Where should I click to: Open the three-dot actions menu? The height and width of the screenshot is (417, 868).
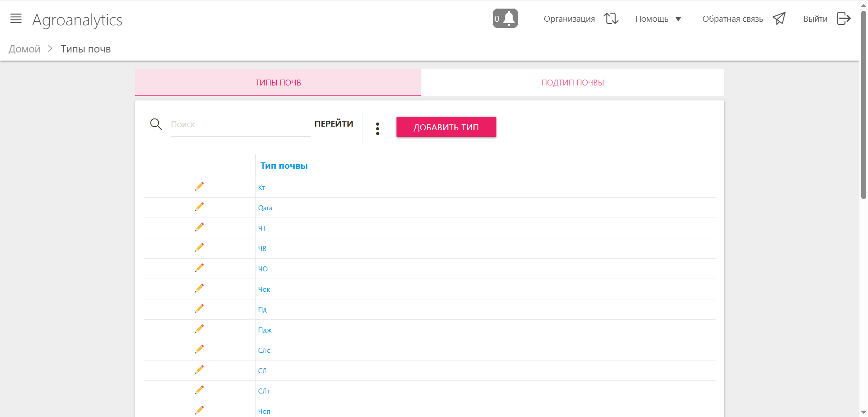pyautogui.click(x=377, y=128)
